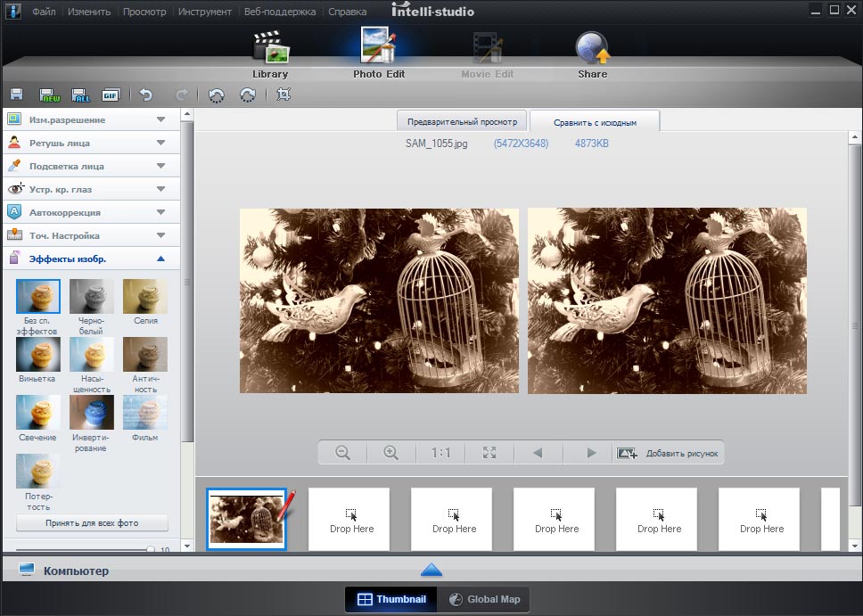Select the Crop tool icon

(284, 94)
